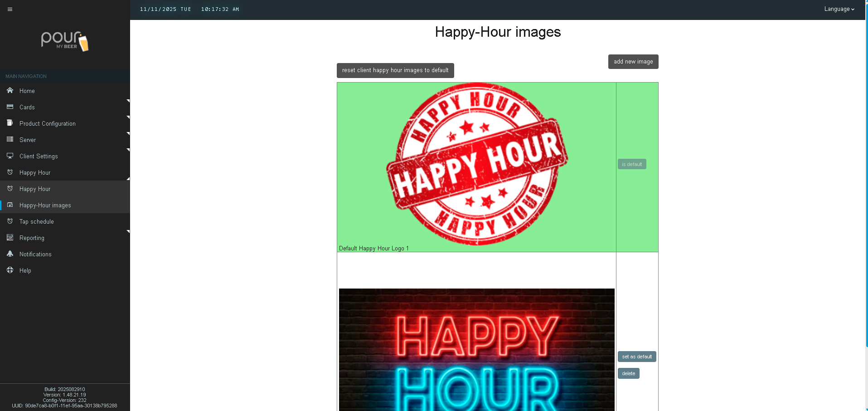Expand the Cards submenu arrow
Image resolution: width=868 pixels, height=411 pixels.
[x=128, y=101]
